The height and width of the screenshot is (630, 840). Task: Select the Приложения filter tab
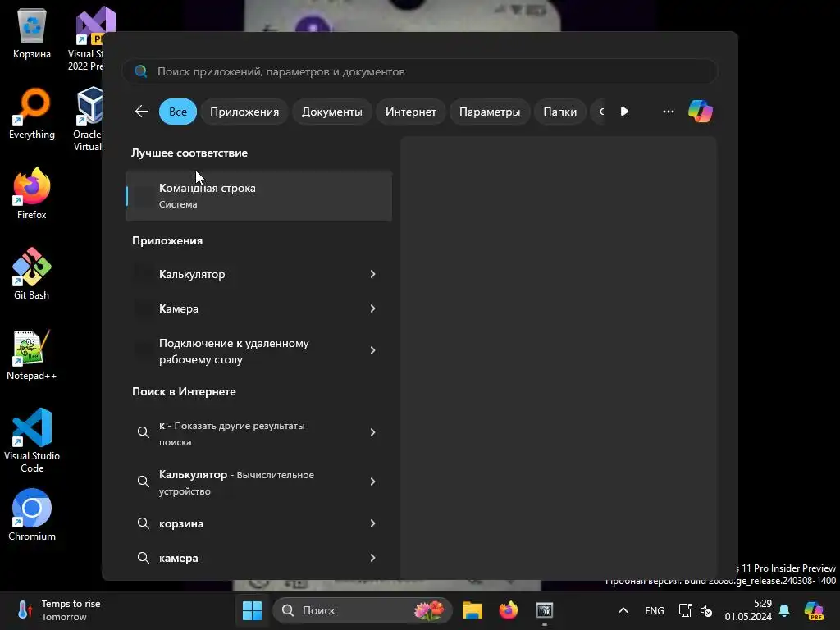tap(244, 112)
